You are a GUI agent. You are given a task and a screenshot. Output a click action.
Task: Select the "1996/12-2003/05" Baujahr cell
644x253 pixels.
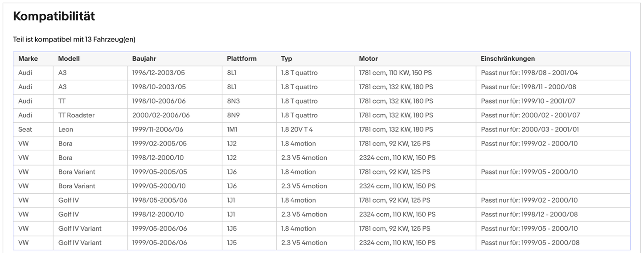(x=159, y=73)
